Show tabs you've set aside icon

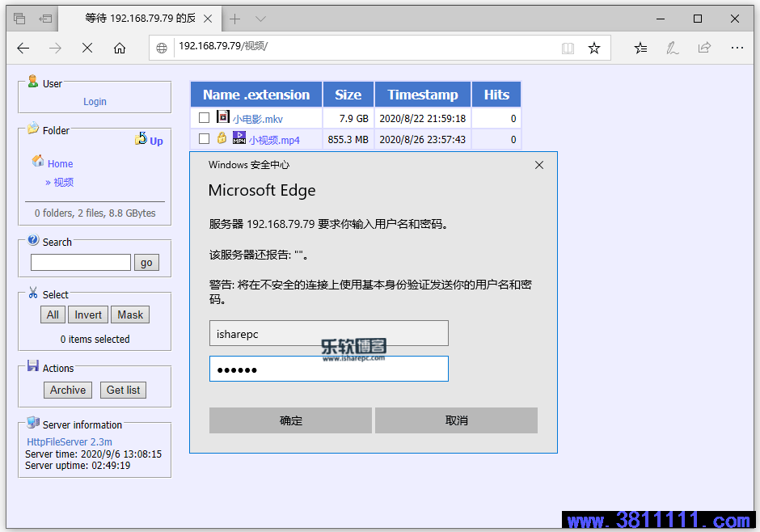pos(19,19)
